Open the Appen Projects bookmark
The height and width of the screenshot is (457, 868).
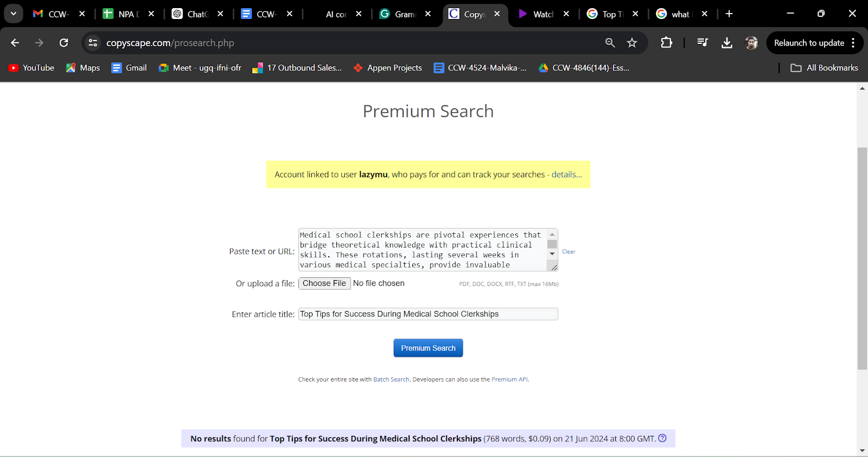387,68
